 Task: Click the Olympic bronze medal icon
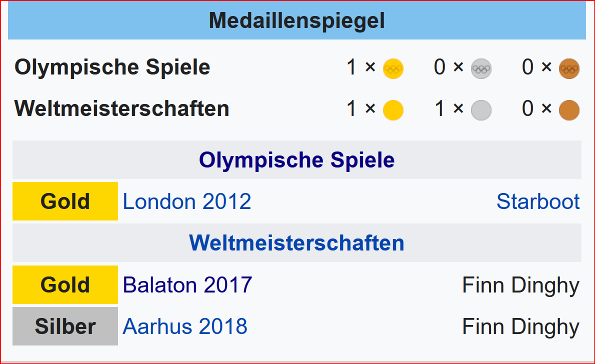[569, 68]
